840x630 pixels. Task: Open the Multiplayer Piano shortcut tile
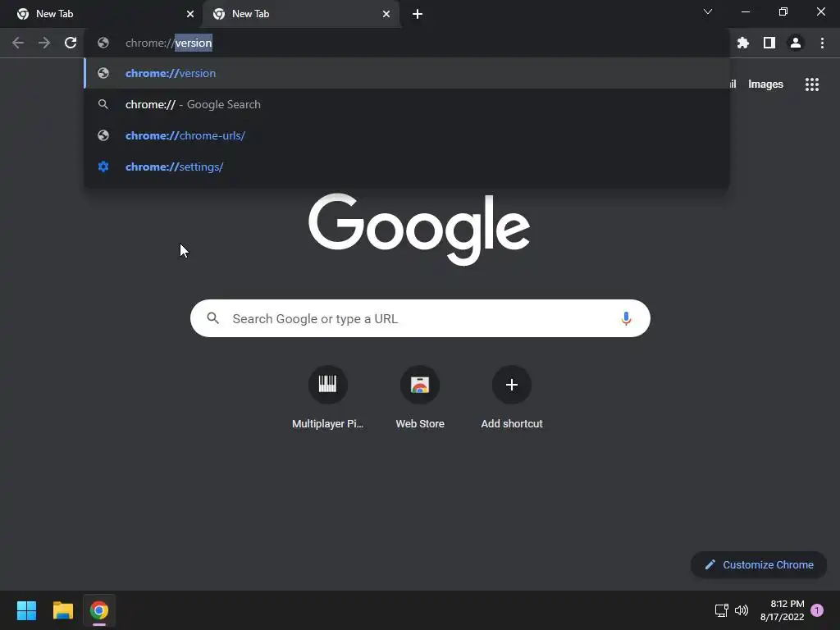tap(327, 398)
